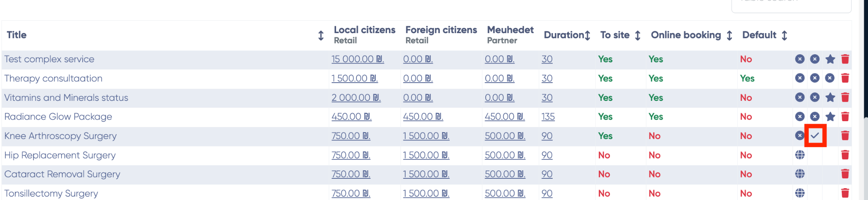Sort by the Duration column arrows
This screenshot has height=200, width=868.
coord(587,36)
